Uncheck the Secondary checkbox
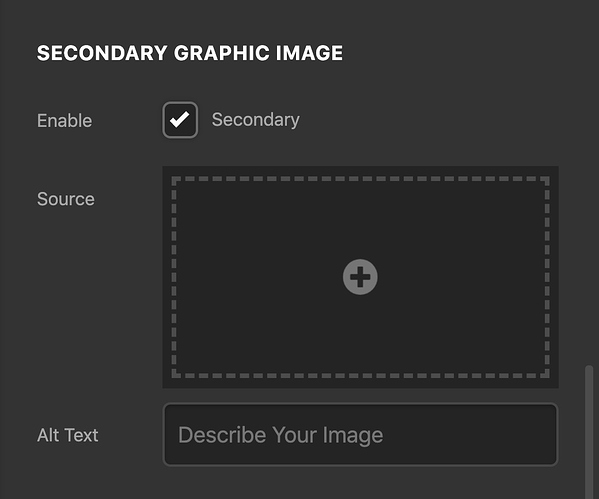The height and width of the screenshot is (499, 599). 180,120
